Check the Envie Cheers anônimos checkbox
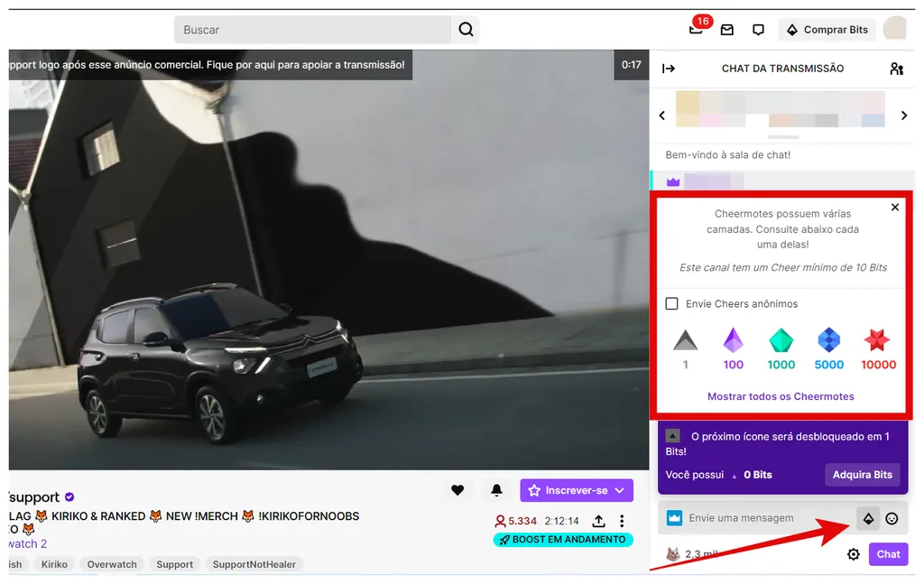The image size is (924, 584). pyautogui.click(x=672, y=304)
